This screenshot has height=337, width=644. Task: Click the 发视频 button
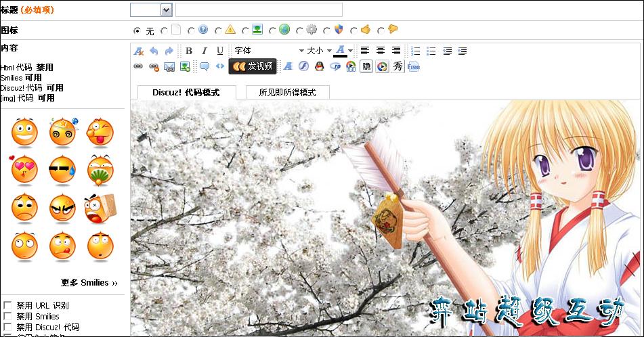click(253, 66)
